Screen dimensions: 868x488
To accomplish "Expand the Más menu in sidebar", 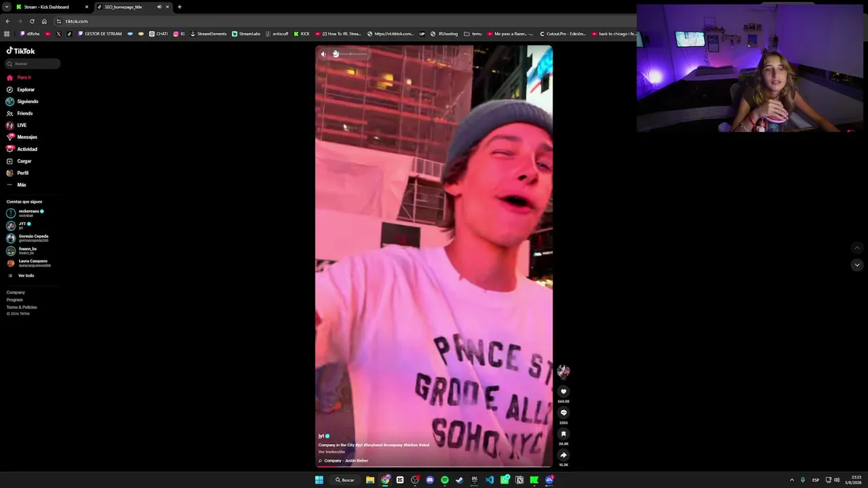I will pyautogui.click(x=16, y=185).
